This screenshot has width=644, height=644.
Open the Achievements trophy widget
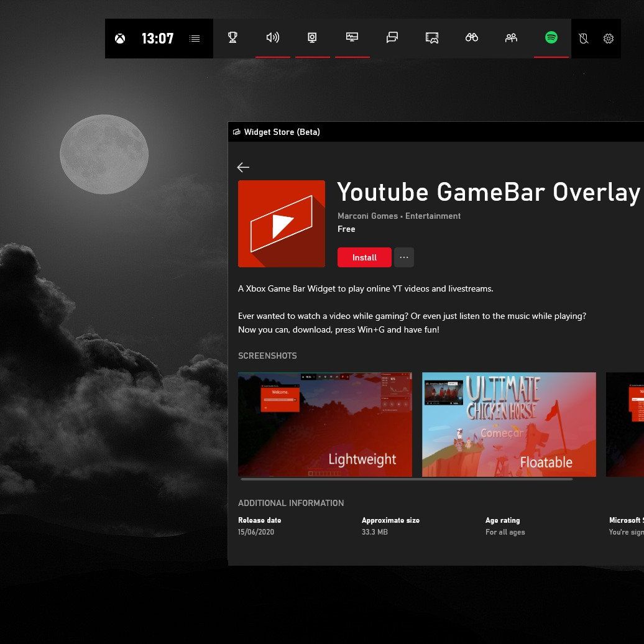(233, 38)
